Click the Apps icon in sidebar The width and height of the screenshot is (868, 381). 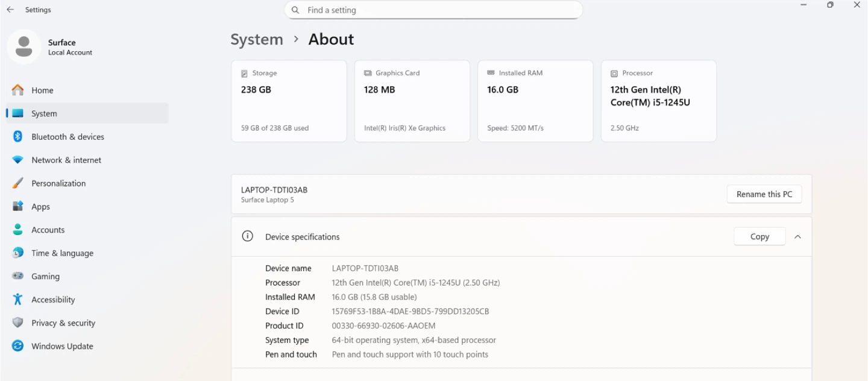18,207
